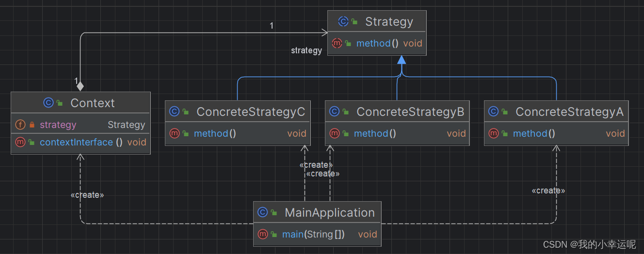
Task: Click the blue inheritance arrowhead under Strategy
Action: click(401, 60)
